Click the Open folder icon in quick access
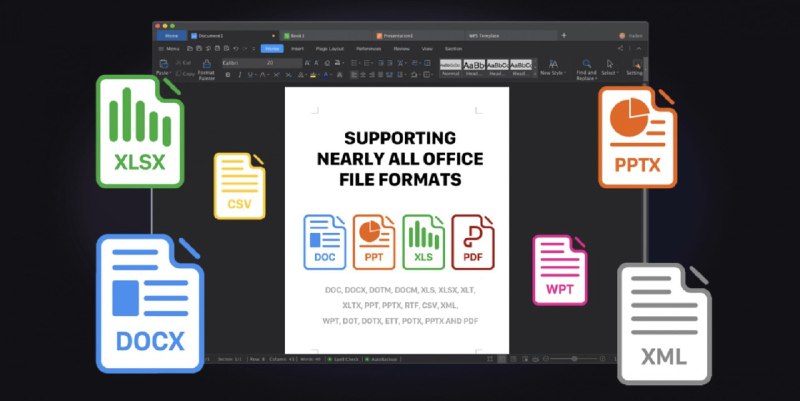 pyautogui.click(x=190, y=48)
